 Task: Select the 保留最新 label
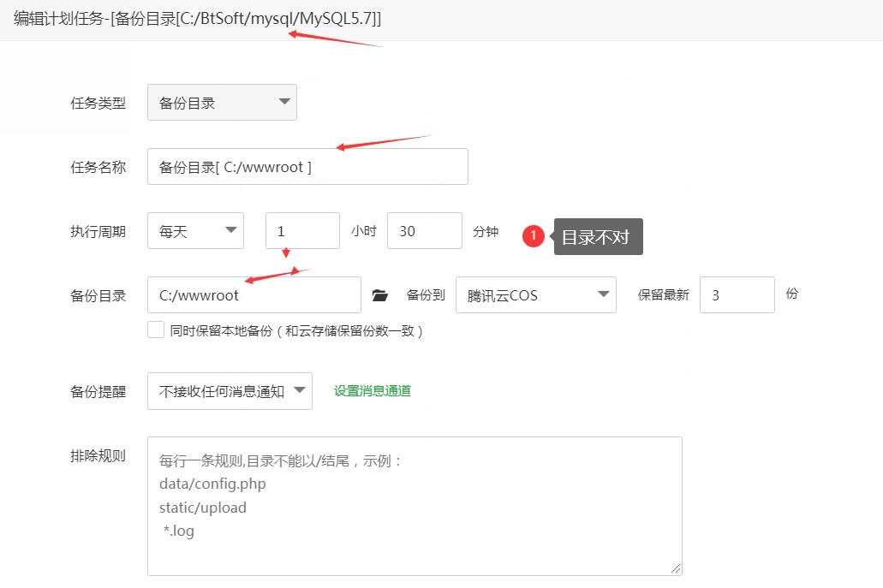(664, 294)
